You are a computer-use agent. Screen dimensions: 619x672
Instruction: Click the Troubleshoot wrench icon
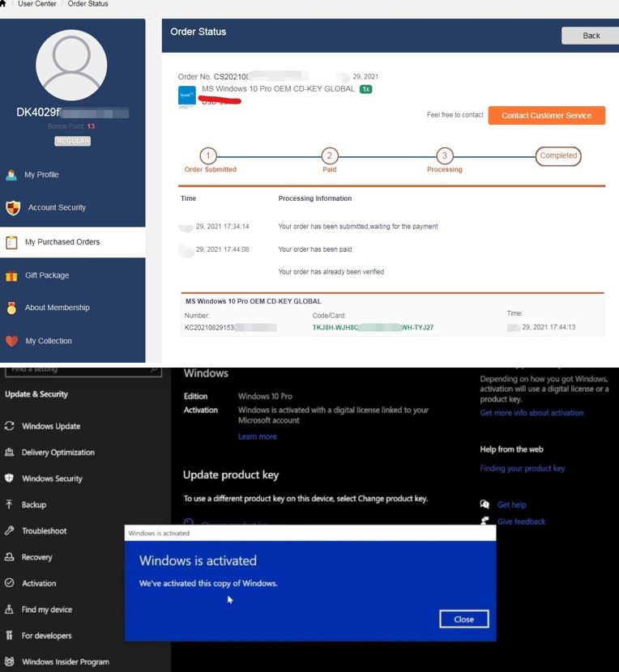(10, 530)
